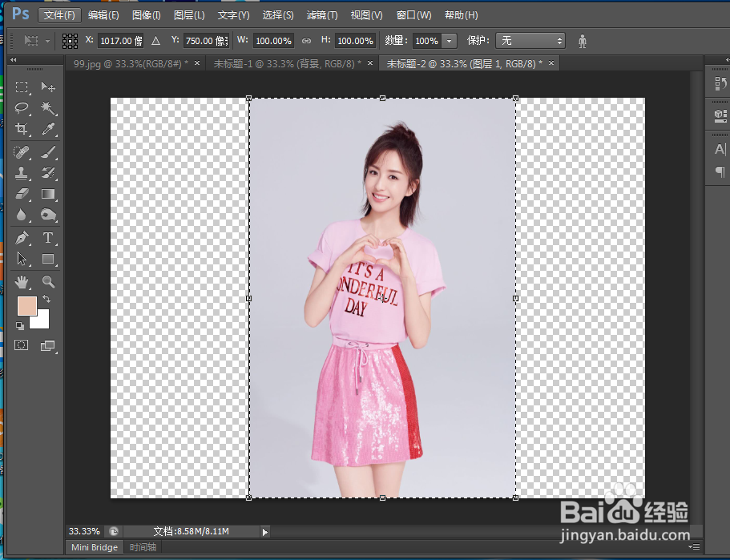Screen dimensions: 730x560
Task: Select the Sponge/Dodge tool
Action: tap(48, 215)
